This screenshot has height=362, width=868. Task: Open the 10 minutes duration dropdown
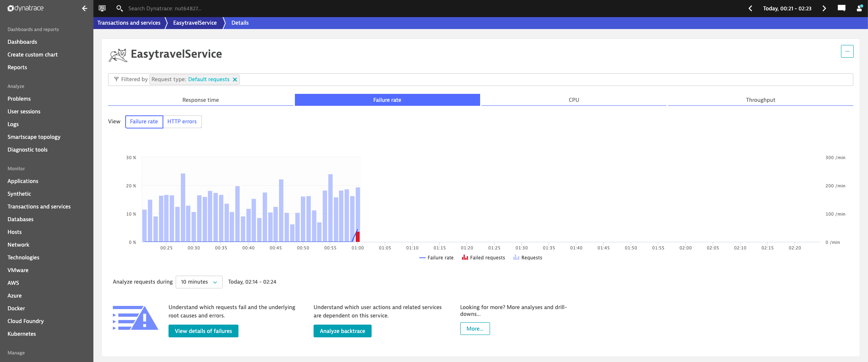tap(199, 282)
